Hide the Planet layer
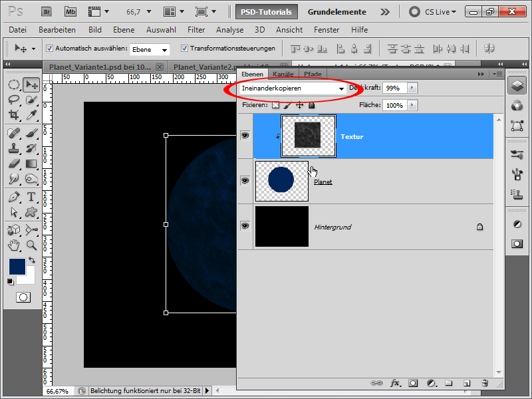 245,180
